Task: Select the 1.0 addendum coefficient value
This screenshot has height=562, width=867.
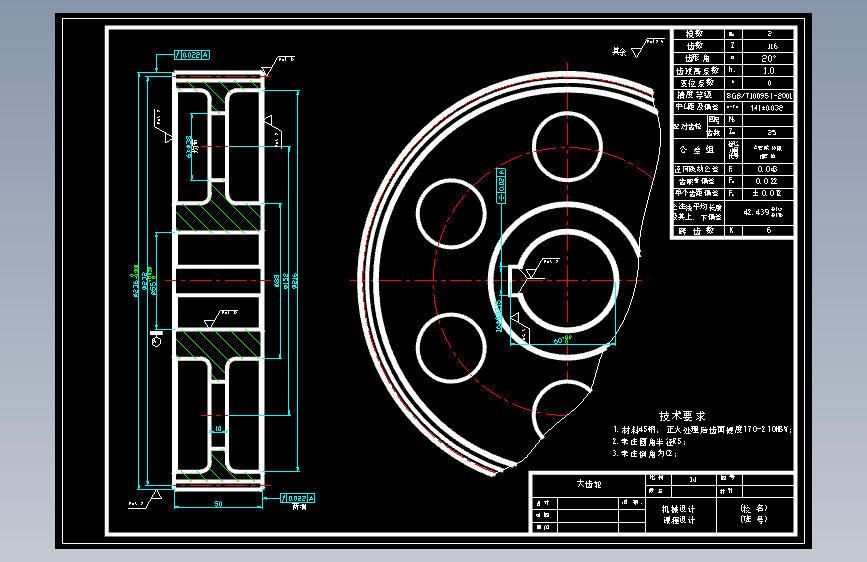Action: click(x=769, y=70)
